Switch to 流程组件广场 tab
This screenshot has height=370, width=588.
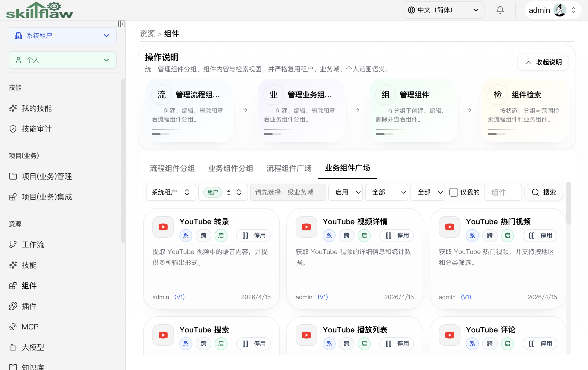tap(289, 168)
